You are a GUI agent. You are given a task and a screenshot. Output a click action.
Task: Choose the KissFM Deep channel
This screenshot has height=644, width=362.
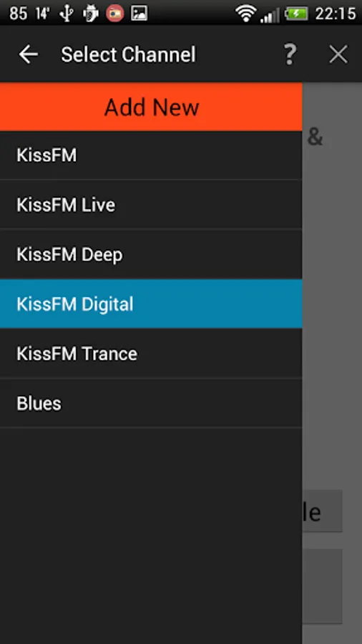151,254
